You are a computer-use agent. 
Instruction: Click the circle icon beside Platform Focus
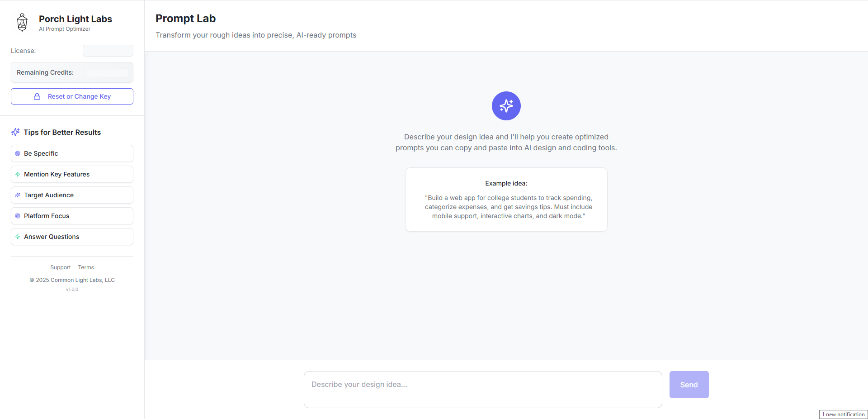[x=18, y=216]
